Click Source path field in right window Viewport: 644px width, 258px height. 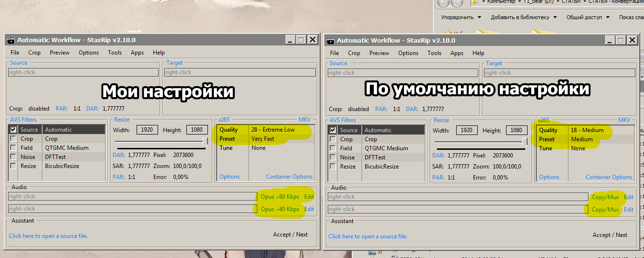click(x=403, y=73)
